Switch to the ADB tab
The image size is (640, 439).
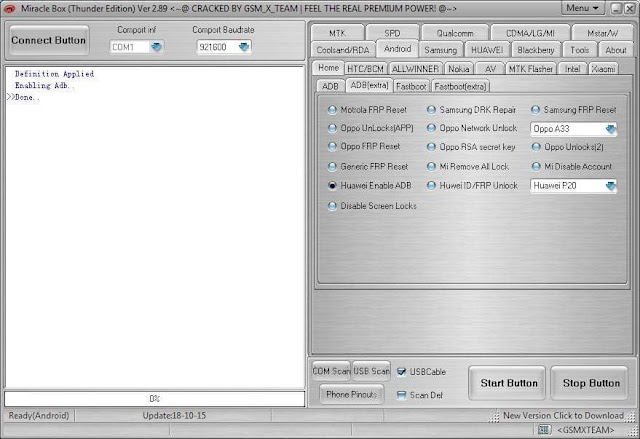click(330, 86)
